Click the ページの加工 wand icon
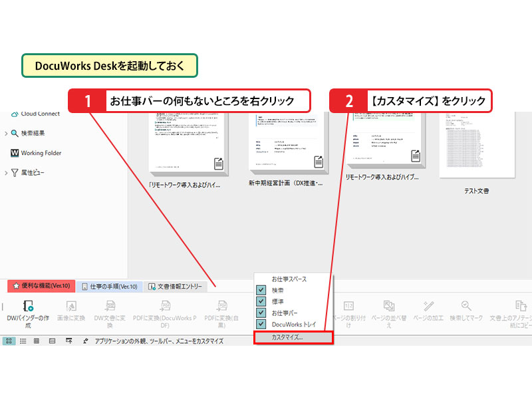 [x=428, y=306]
